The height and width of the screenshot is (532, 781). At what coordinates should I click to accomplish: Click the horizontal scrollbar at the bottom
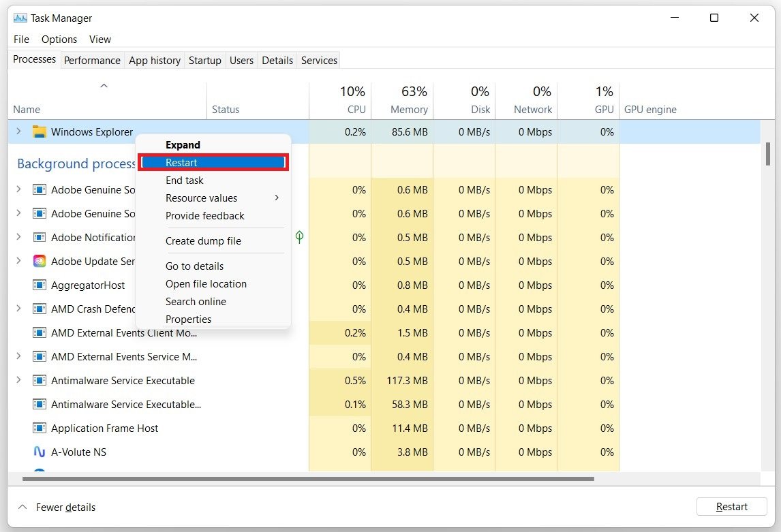308,479
